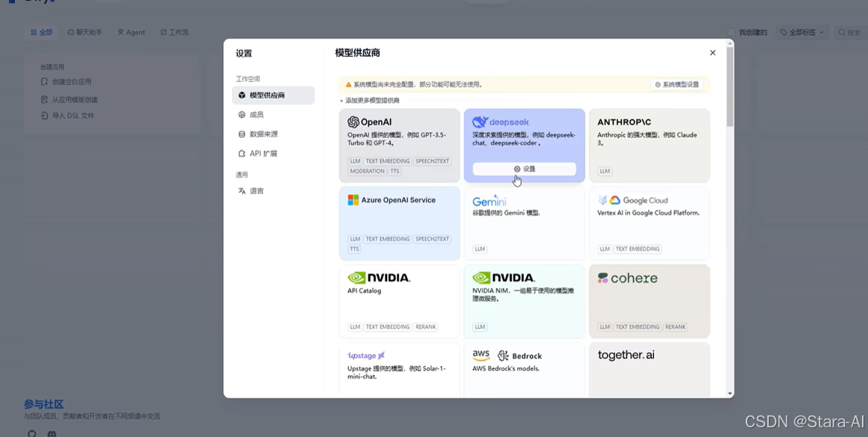Image resolution: width=868 pixels, height=437 pixels.
Task: Switch to 工作流 tab in background page
Action: (x=174, y=33)
